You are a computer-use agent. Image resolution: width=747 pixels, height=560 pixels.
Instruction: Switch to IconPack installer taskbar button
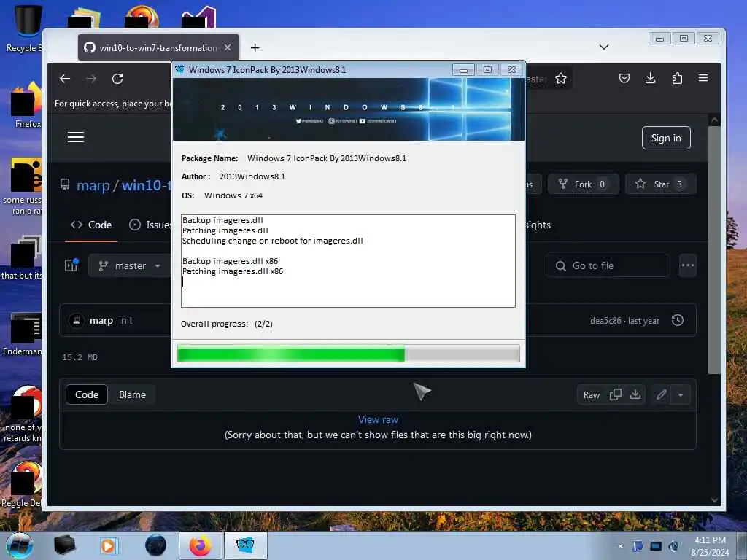point(245,545)
